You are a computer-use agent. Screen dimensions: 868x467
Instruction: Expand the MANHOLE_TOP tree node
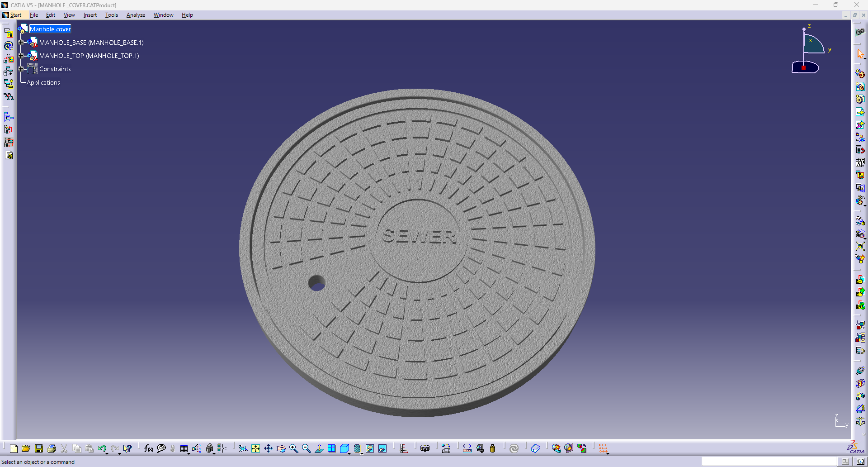pos(21,56)
